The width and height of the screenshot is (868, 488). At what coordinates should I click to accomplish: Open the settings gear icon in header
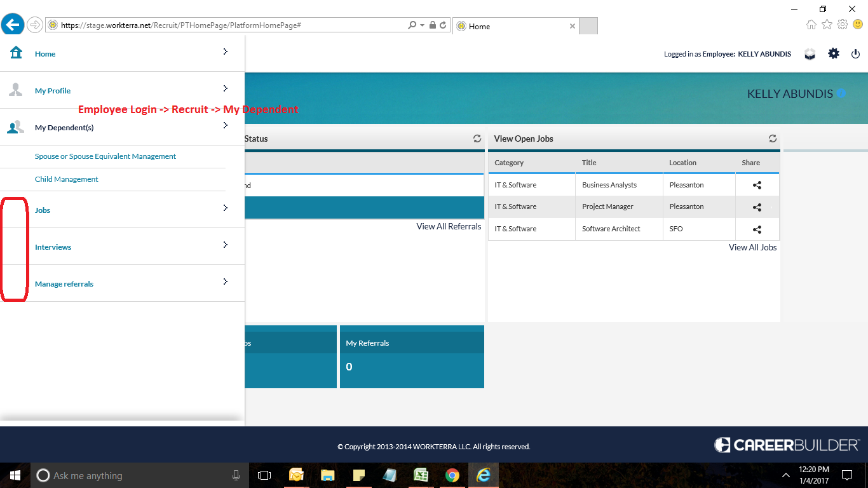(x=834, y=54)
